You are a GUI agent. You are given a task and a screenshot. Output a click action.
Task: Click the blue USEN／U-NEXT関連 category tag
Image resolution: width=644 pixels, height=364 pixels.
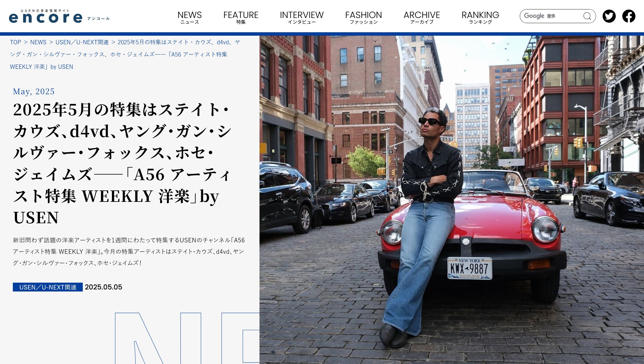tap(48, 287)
